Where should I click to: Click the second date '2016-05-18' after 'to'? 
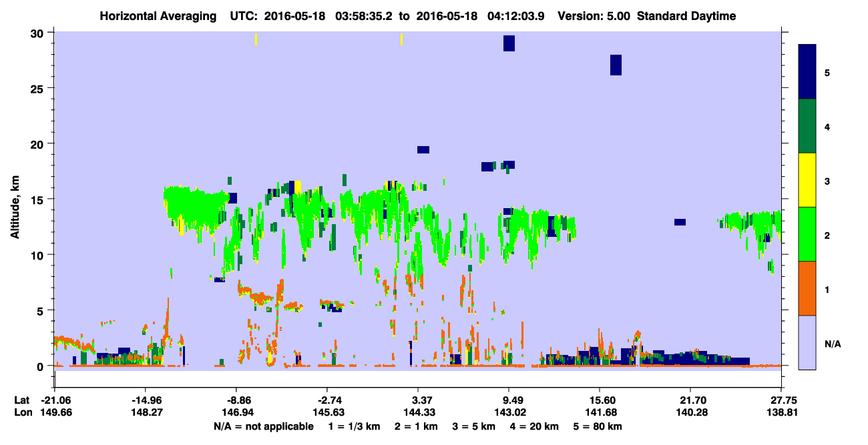[x=447, y=16]
